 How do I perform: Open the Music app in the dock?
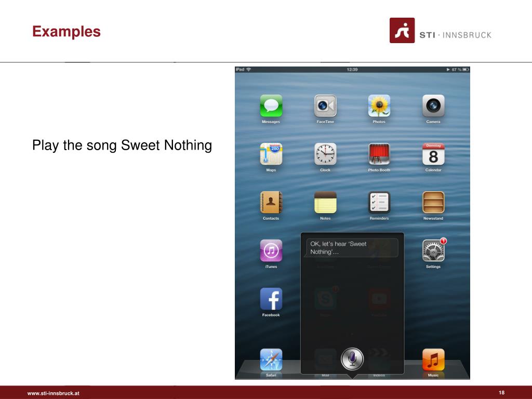pyautogui.click(x=433, y=360)
